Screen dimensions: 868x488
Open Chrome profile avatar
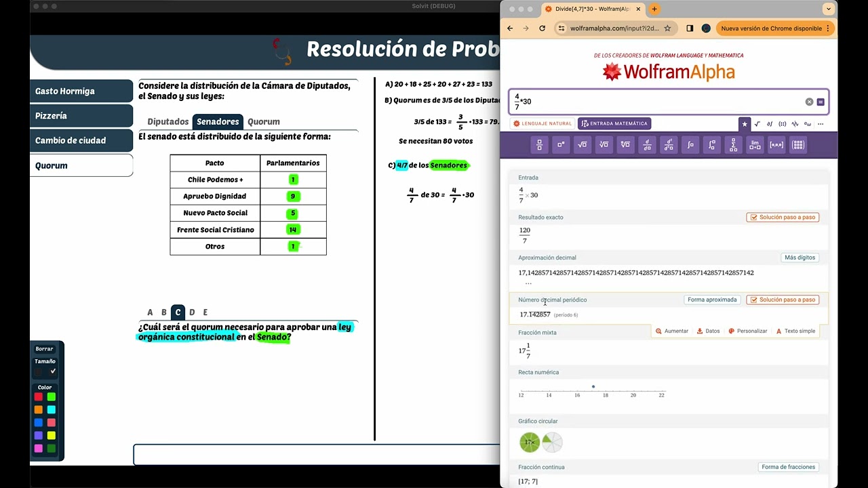[x=706, y=28]
